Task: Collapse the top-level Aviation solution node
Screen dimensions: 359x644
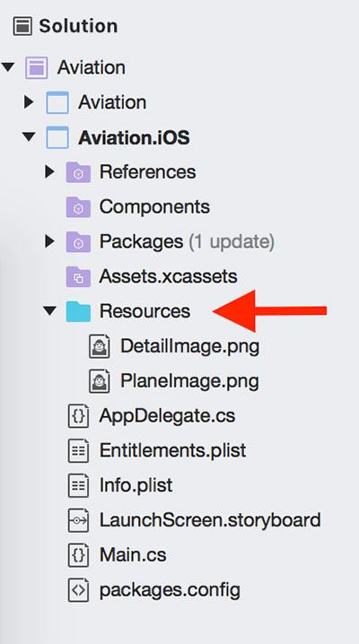Action: tap(8, 67)
